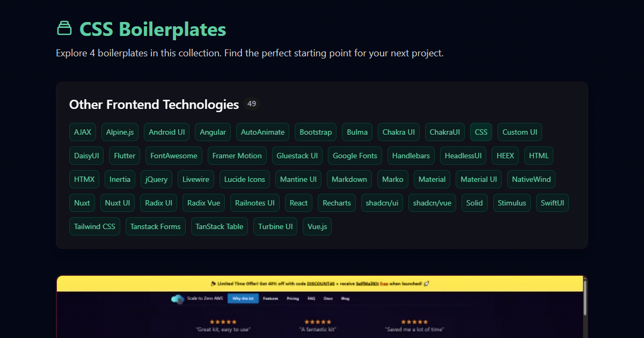Screen dimensions: 644x338
Task: Click the Scale to Zero AWS cloud logo
Action: coord(178,299)
